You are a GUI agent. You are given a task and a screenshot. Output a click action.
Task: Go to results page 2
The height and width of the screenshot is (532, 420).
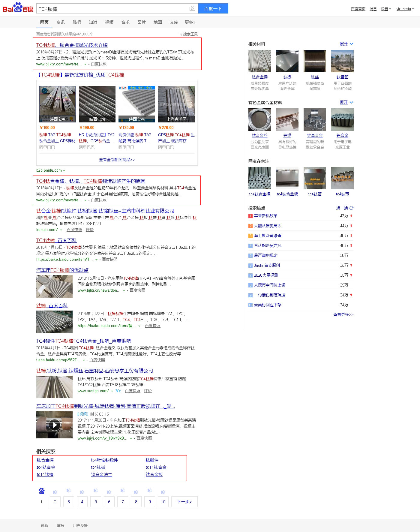point(55,502)
